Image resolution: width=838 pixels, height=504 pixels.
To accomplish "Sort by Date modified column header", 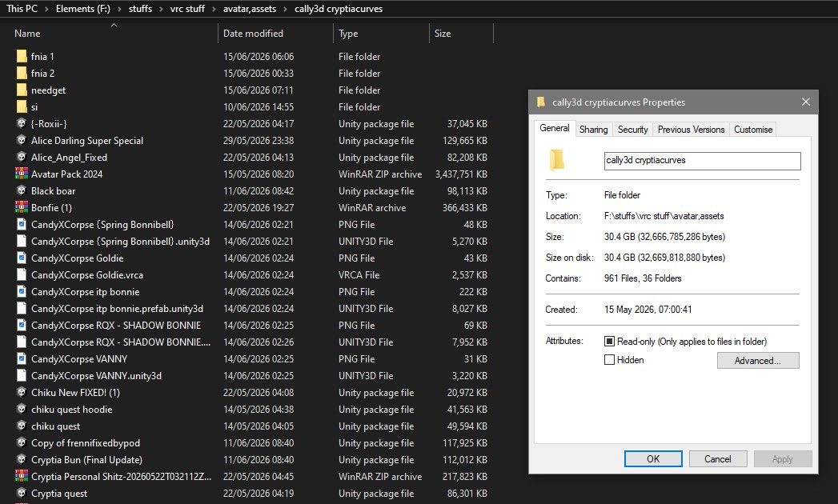I will (x=253, y=33).
